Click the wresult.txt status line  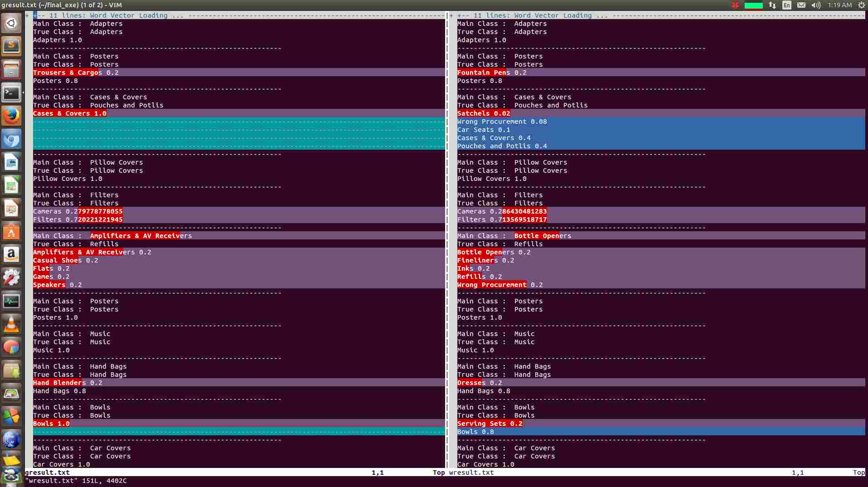[657, 472]
